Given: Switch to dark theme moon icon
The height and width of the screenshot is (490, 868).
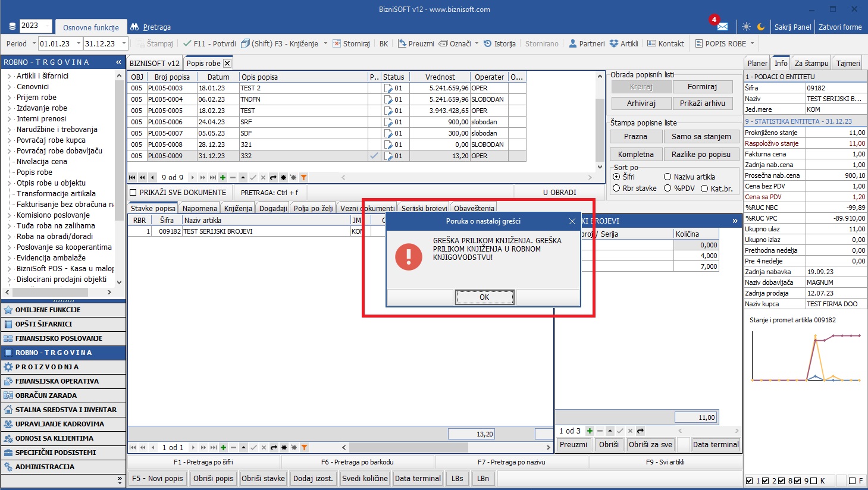Looking at the screenshot, I should click(x=761, y=27).
